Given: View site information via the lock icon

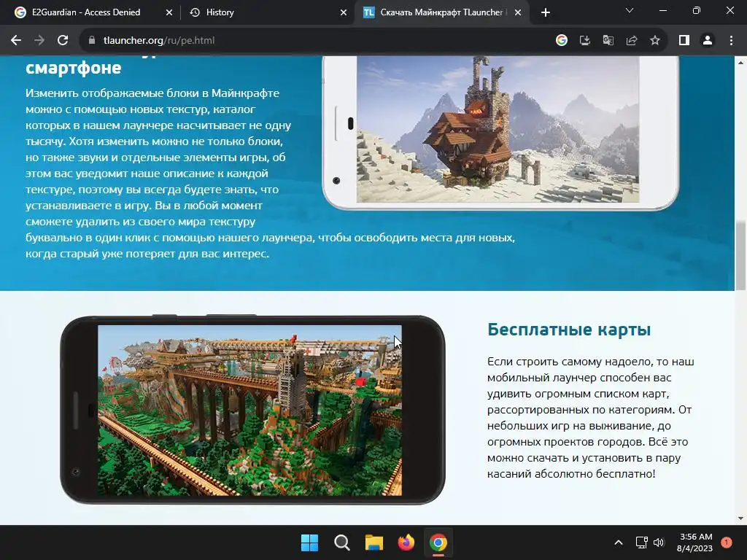Looking at the screenshot, I should tap(92, 41).
